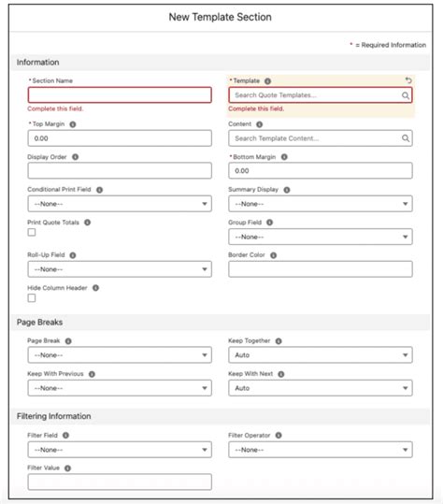Click the undo icon in Template field

(408, 80)
